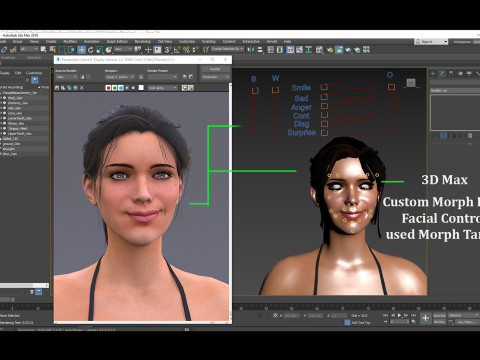Viewport: 480px width, 360px height.
Task: Select the Move transform tool
Action: pyautogui.click(x=81, y=50)
